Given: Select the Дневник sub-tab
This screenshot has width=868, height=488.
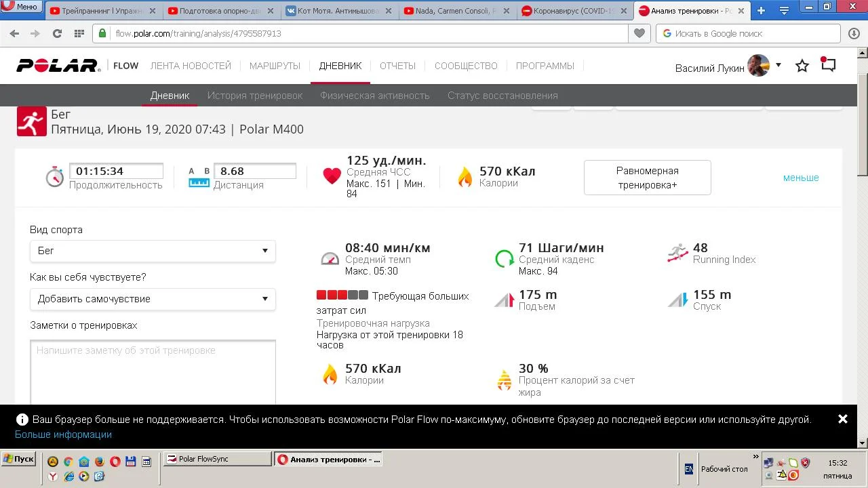Looking at the screenshot, I should click(170, 96).
